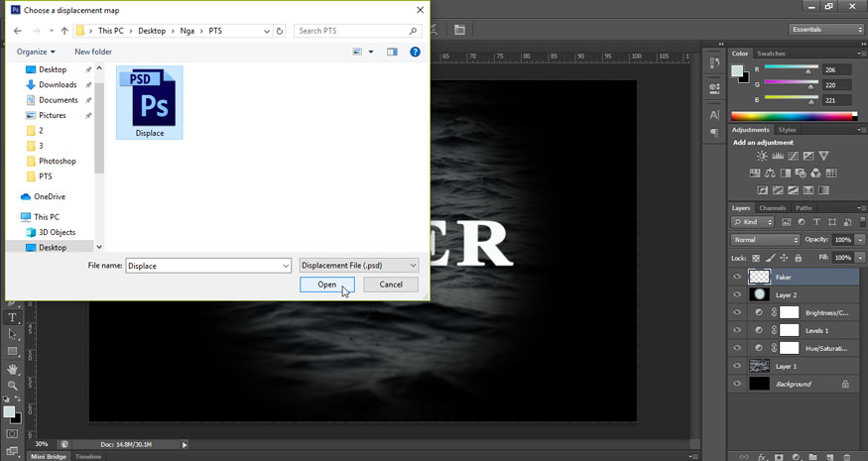Refresh the PTS folder listing
868x461 pixels.
coord(280,31)
